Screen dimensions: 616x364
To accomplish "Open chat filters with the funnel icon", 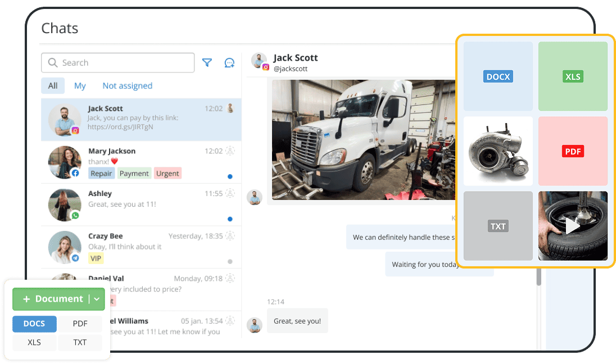I will [207, 62].
